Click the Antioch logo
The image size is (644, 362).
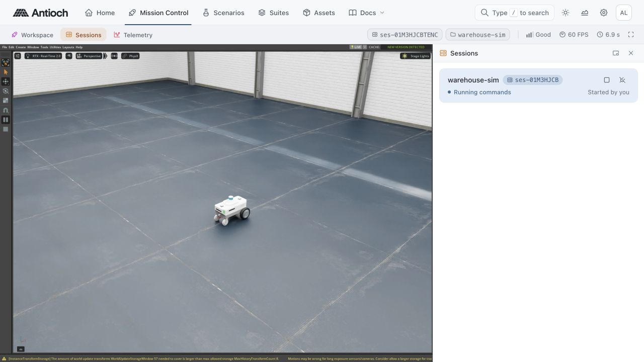40,13
